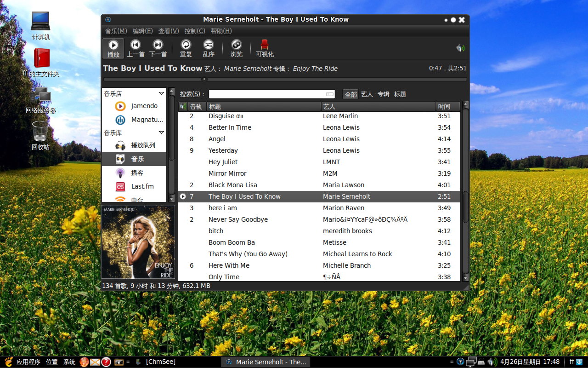
Task: Select Magnatune music store
Action: click(x=134, y=120)
